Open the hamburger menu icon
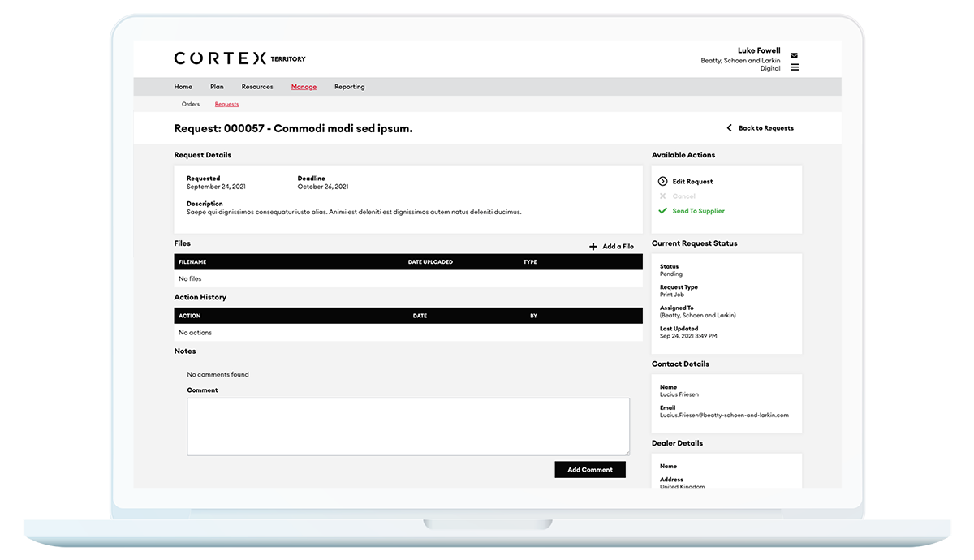This screenshot has width=974, height=560. [x=795, y=67]
